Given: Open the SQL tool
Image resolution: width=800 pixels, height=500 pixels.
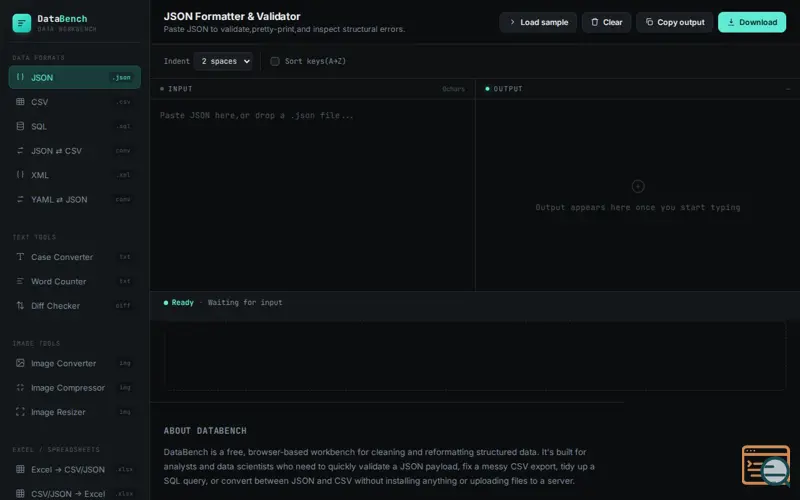Looking at the screenshot, I should [x=74, y=126].
